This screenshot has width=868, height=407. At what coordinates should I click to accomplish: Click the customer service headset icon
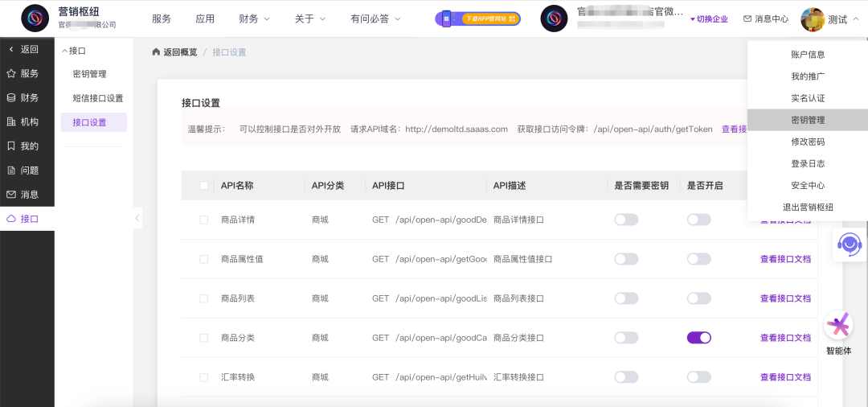[849, 244]
